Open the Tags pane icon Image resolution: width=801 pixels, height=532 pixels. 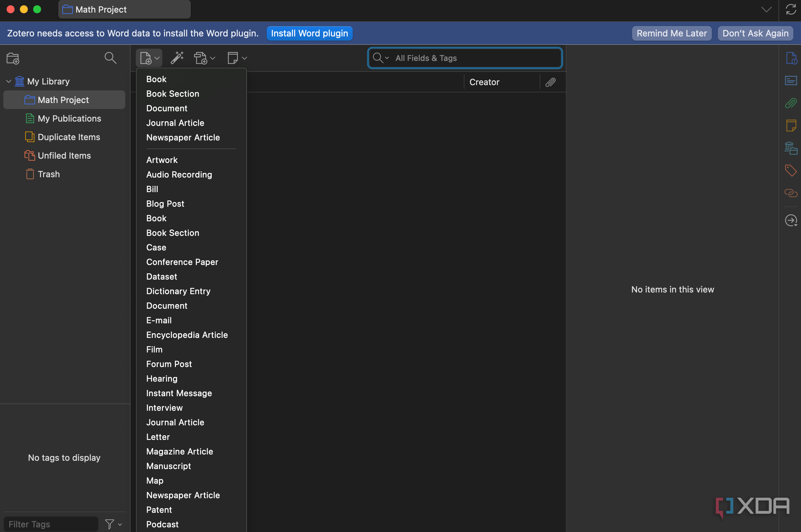tap(791, 170)
